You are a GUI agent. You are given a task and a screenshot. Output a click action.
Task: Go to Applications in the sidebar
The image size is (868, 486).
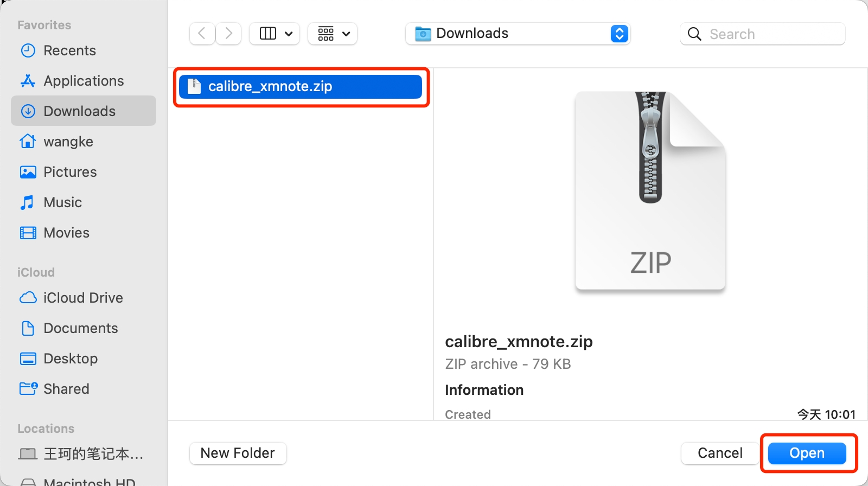click(84, 81)
